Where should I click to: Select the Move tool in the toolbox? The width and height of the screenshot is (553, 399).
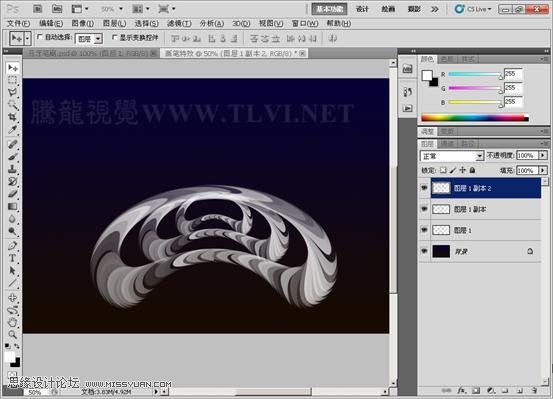[13, 68]
